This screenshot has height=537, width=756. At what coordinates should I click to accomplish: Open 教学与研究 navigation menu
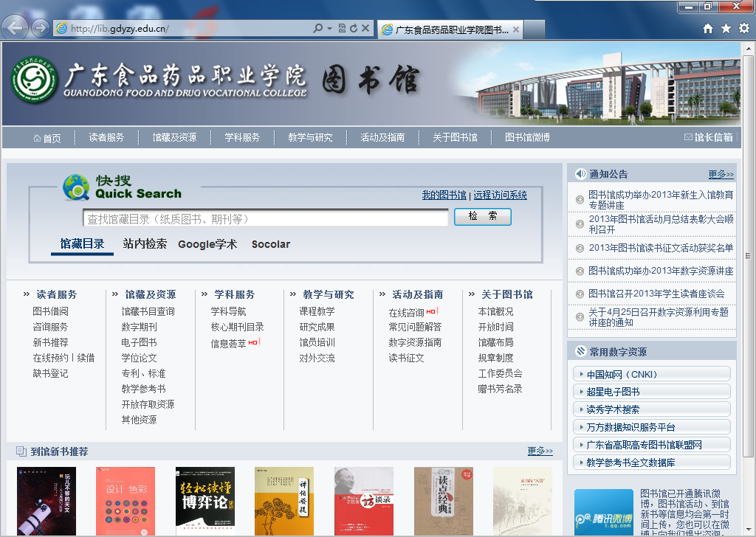click(x=310, y=137)
